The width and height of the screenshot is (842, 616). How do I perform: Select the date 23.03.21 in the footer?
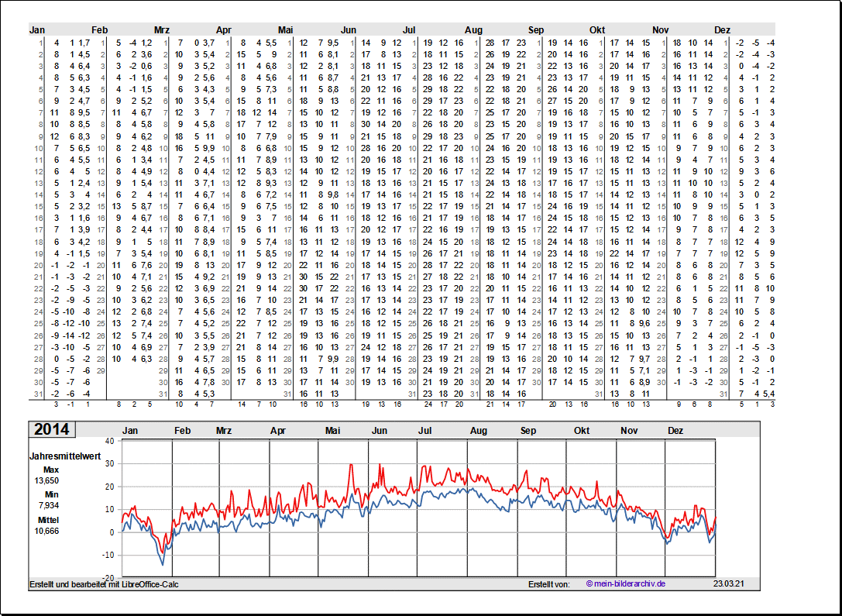(729, 583)
